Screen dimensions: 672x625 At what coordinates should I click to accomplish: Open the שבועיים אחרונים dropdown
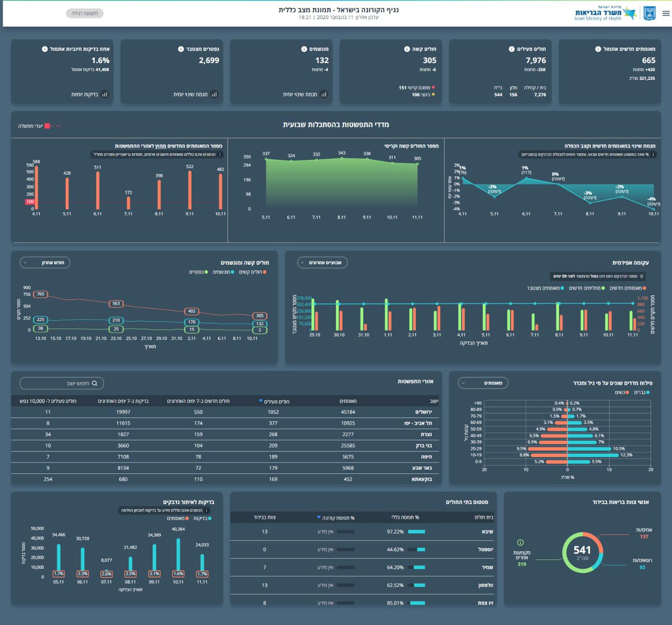322,263
